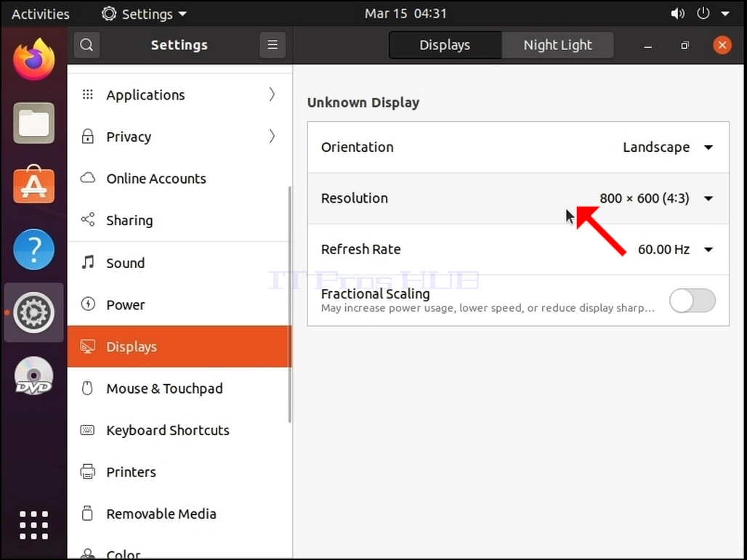
Task: Open the Settings app menu in top bar
Action: [x=145, y=14]
